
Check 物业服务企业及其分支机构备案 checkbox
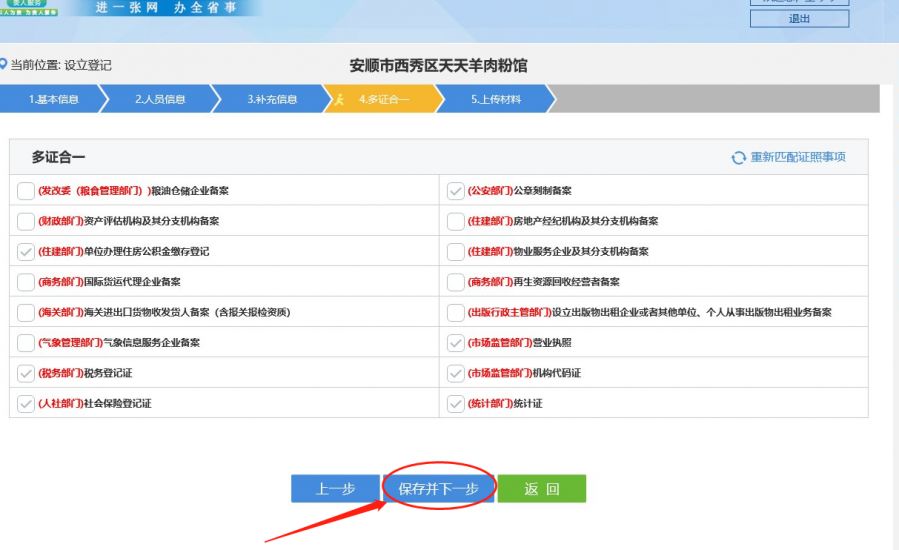click(x=455, y=251)
